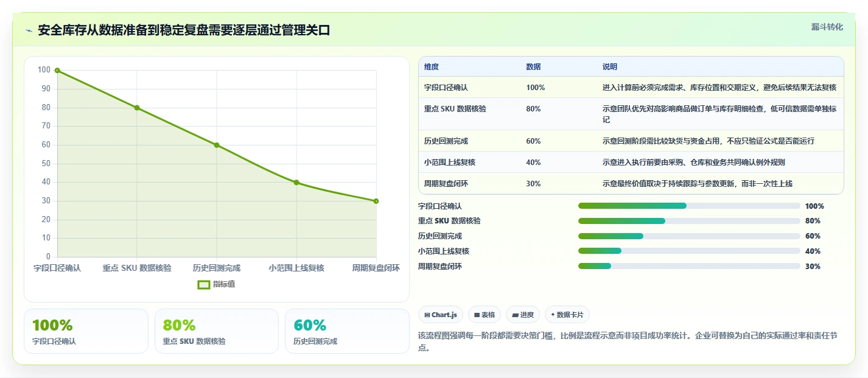The width and height of the screenshot is (868, 378).
Task: Click the chart data point at value 30
Action: 376,201
